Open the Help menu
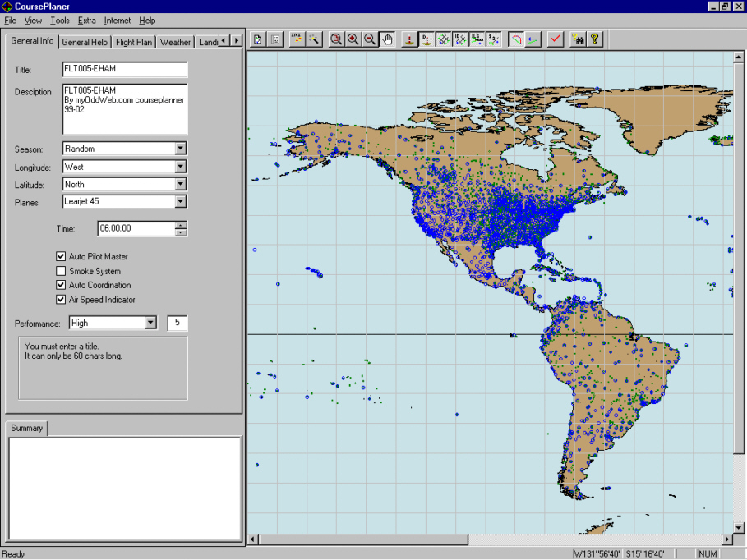Screen dimensions: 747x560 click(x=147, y=21)
